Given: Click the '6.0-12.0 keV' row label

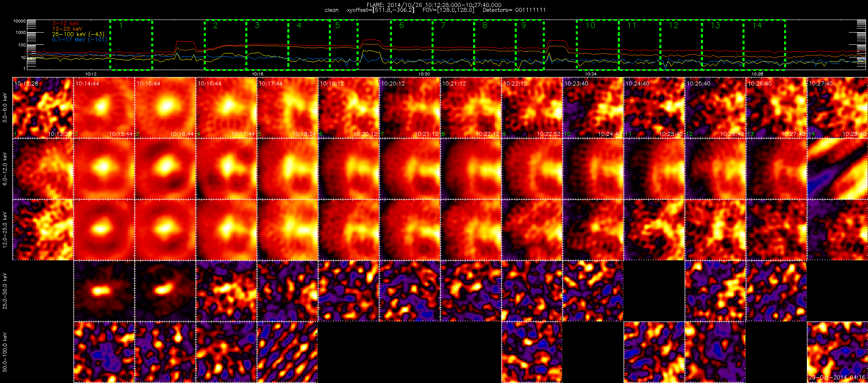Looking at the screenshot, I should [5, 169].
